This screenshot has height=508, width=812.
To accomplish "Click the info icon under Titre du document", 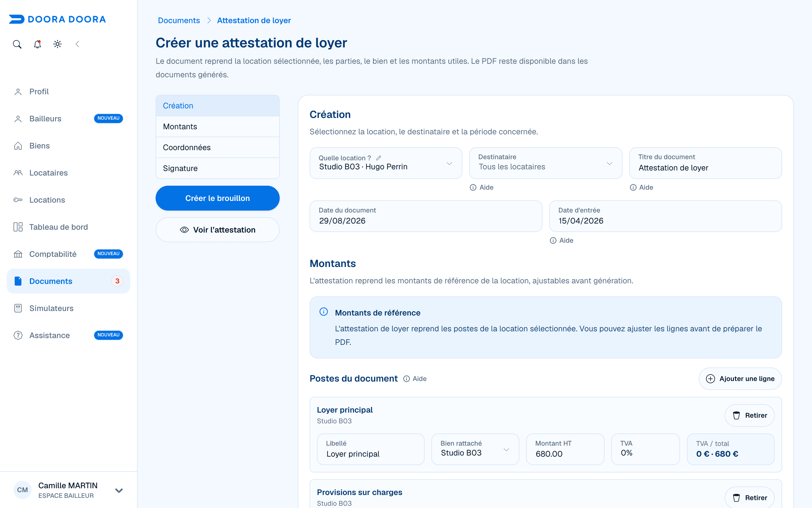I will [x=633, y=187].
